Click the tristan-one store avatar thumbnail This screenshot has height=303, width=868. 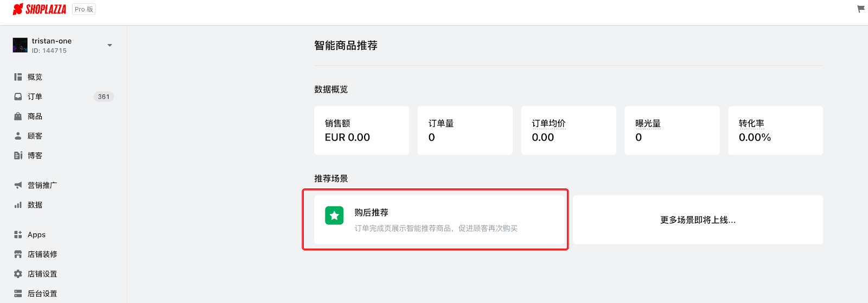20,45
